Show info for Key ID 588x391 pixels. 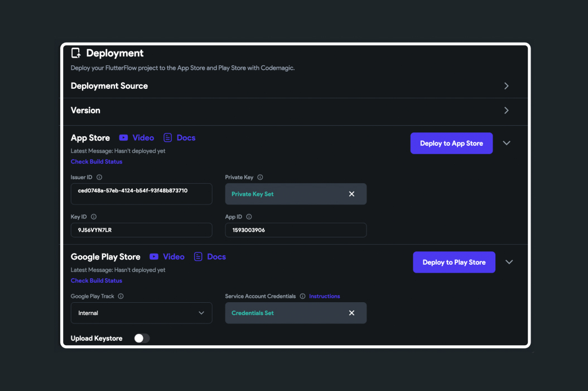[x=94, y=217]
